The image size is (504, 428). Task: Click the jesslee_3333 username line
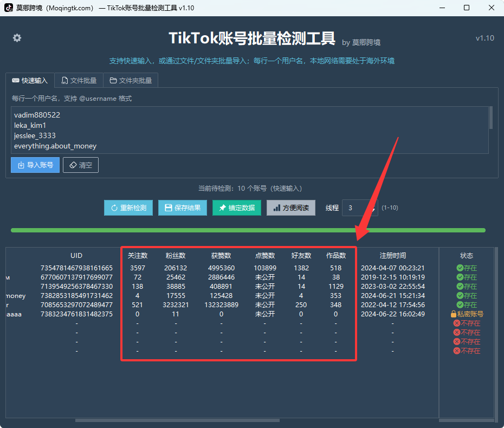tap(35, 135)
